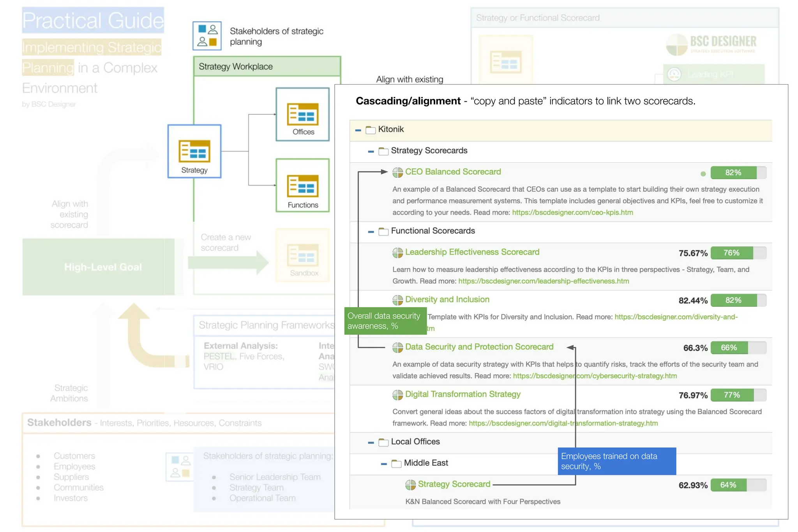Click the Diversity and Inclusion globe icon
This screenshot has width=798, height=532.
(x=397, y=300)
